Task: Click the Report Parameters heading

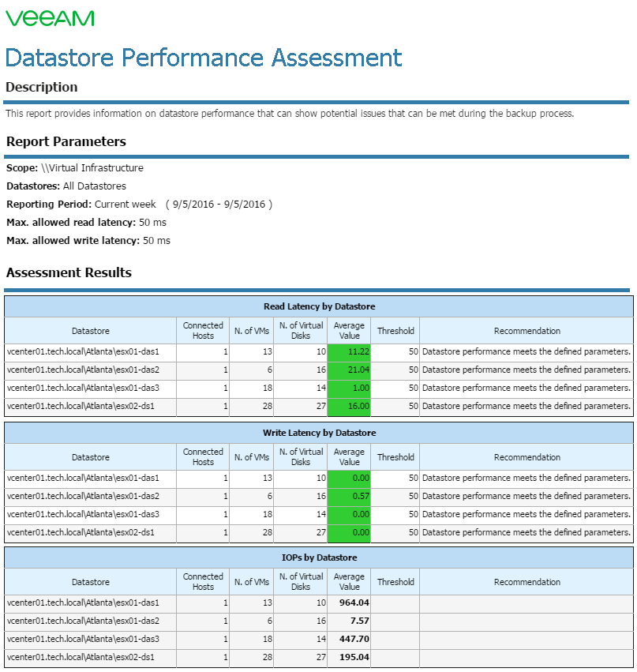Action: [x=66, y=141]
